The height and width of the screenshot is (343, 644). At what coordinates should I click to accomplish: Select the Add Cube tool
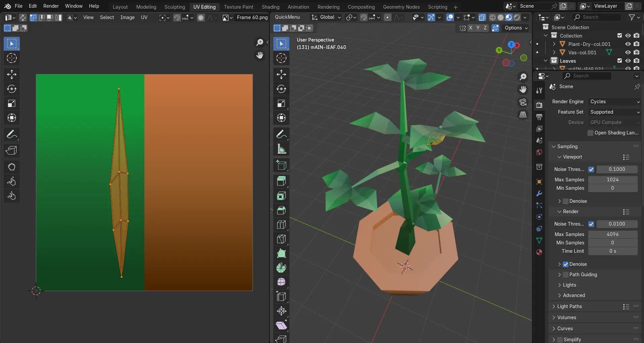pyautogui.click(x=281, y=165)
